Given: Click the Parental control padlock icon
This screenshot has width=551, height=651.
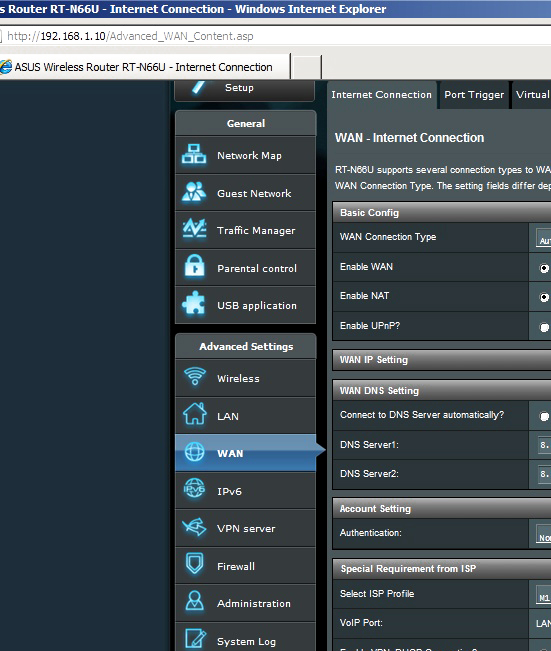Looking at the screenshot, I should [194, 267].
